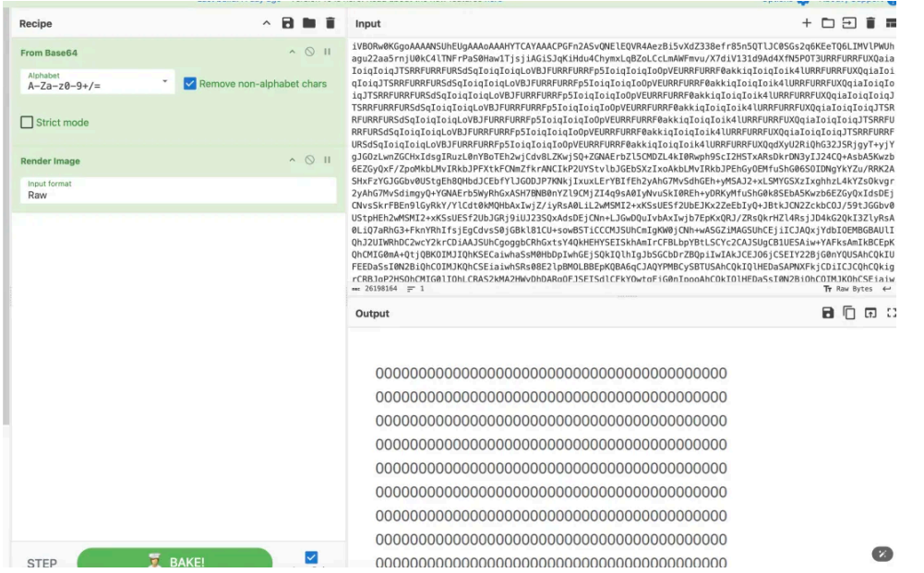The image size is (924, 573).
Task: Copy the output to the clipboard
Action: tap(849, 313)
